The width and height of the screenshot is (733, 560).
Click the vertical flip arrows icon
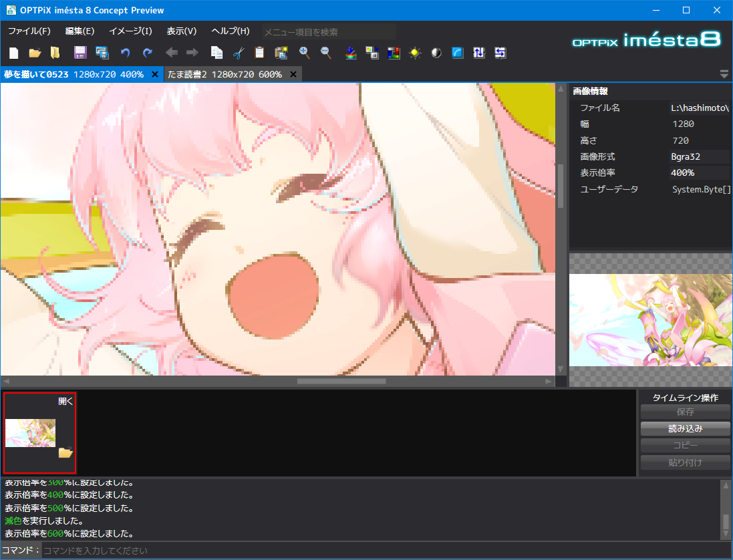pos(479,53)
